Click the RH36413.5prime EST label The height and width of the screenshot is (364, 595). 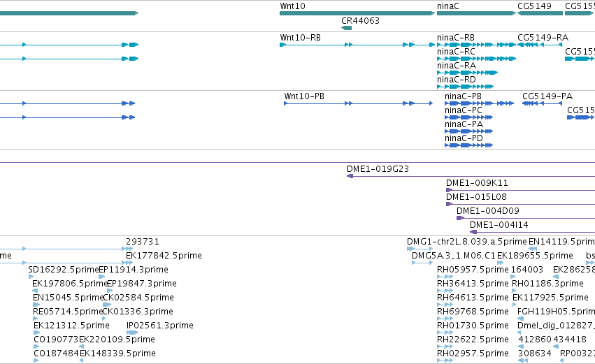point(473,284)
